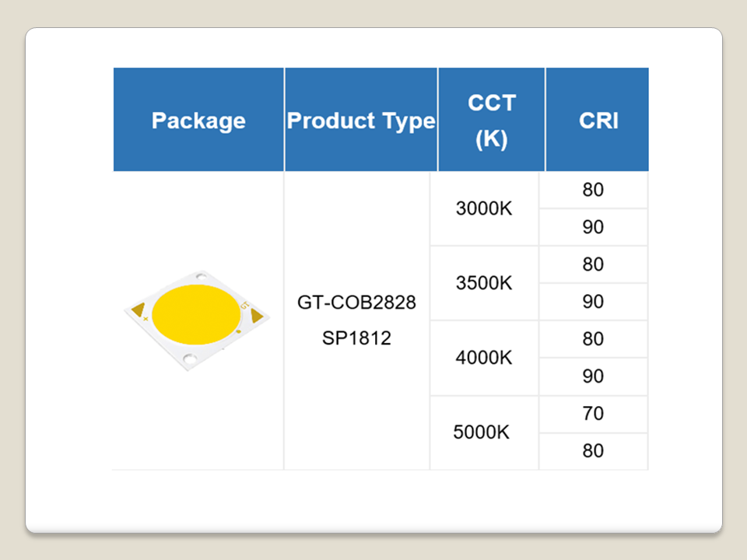747x560 pixels.
Task: Click the CCT (K) column header
Action: point(492,121)
